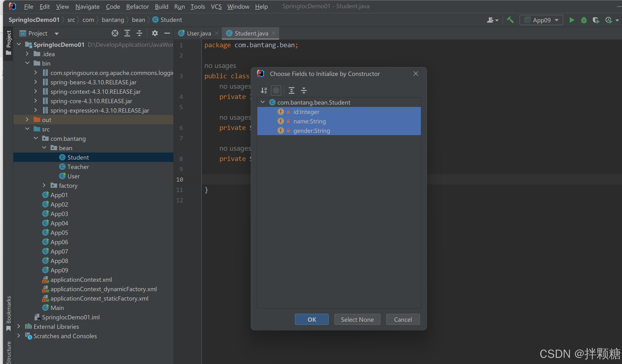The height and width of the screenshot is (364, 622).
Task: Click the sort alphabetically icon in dialog
Action: click(x=264, y=90)
